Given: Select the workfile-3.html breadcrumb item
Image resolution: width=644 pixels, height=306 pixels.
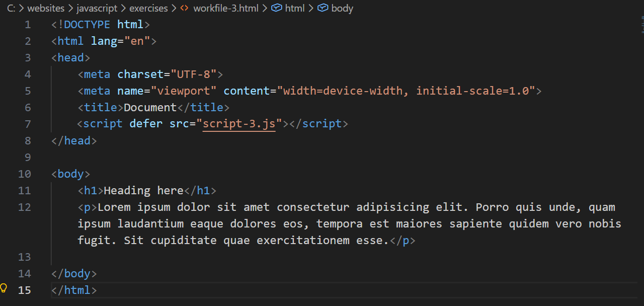Looking at the screenshot, I should pos(225,8).
